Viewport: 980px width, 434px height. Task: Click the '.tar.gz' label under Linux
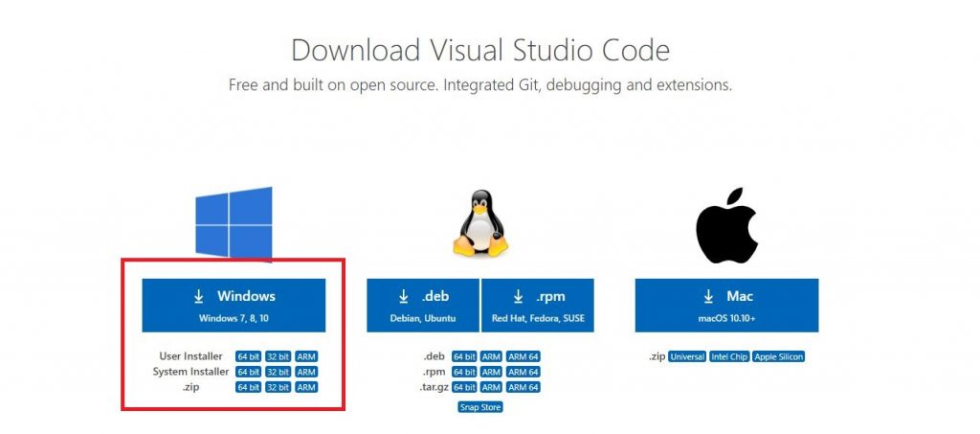[434, 387]
